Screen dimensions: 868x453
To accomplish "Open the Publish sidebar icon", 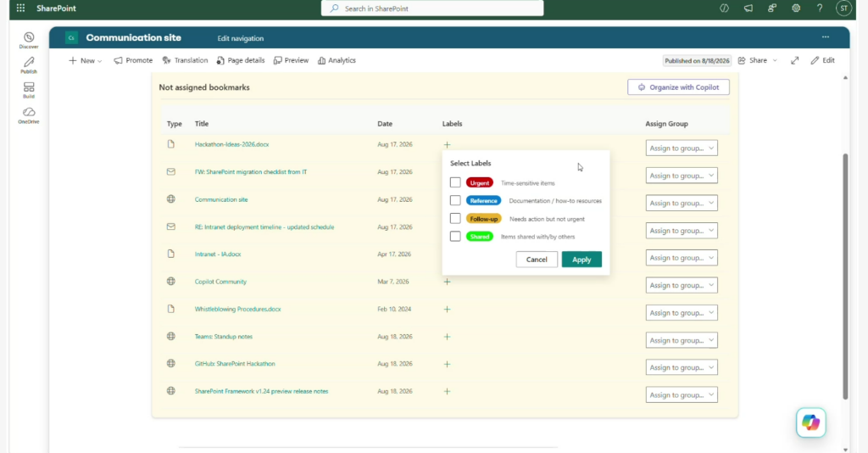I will point(29,65).
